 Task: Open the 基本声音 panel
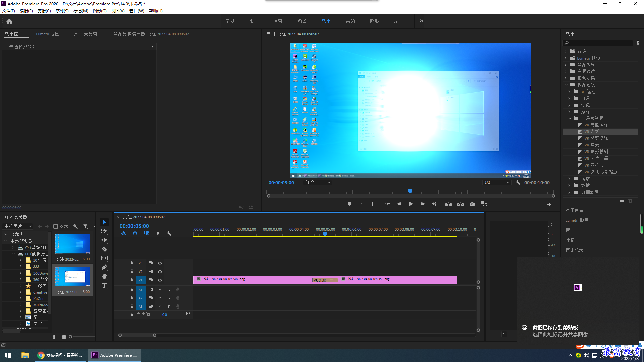pyautogui.click(x=574, y=210)
